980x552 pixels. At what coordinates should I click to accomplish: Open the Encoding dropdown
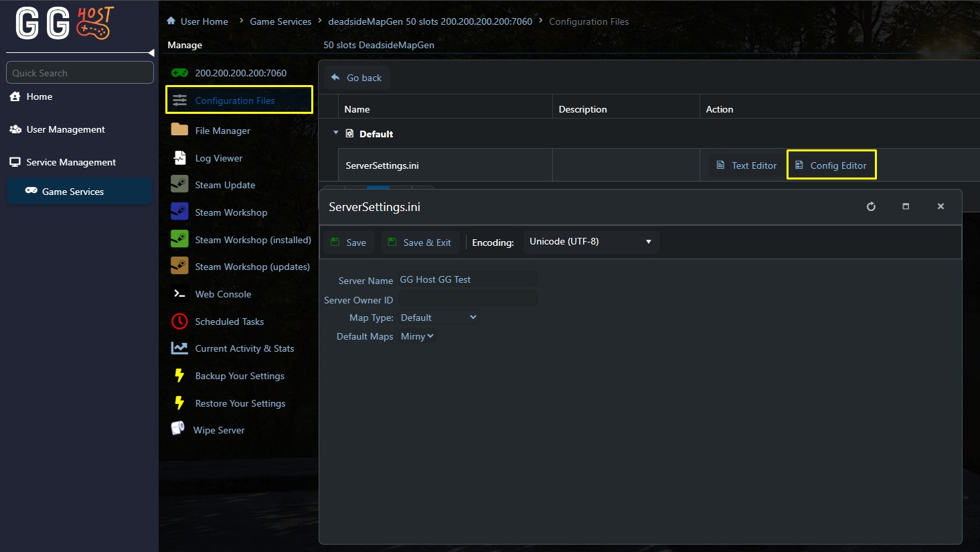590,242
